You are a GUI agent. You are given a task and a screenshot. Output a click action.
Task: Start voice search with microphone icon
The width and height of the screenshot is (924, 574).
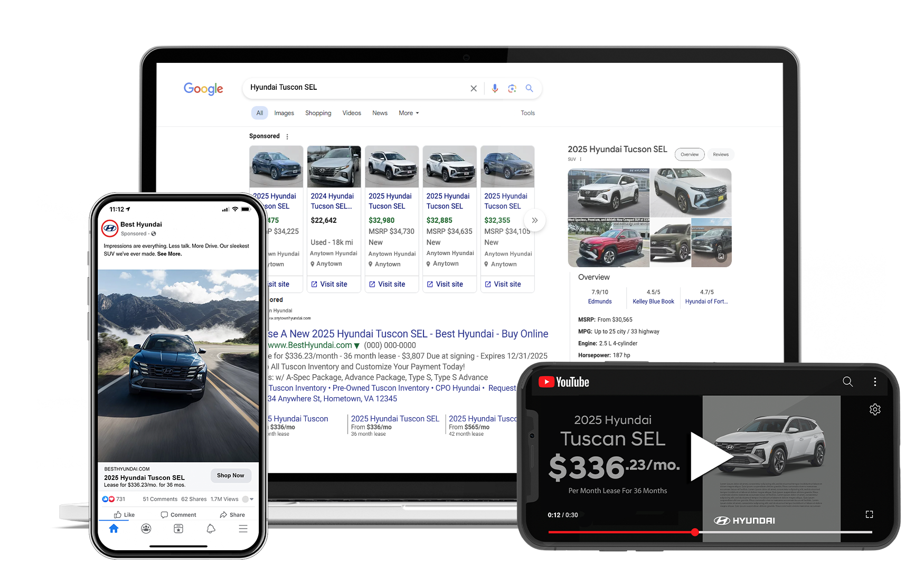(x=495, y=89)
